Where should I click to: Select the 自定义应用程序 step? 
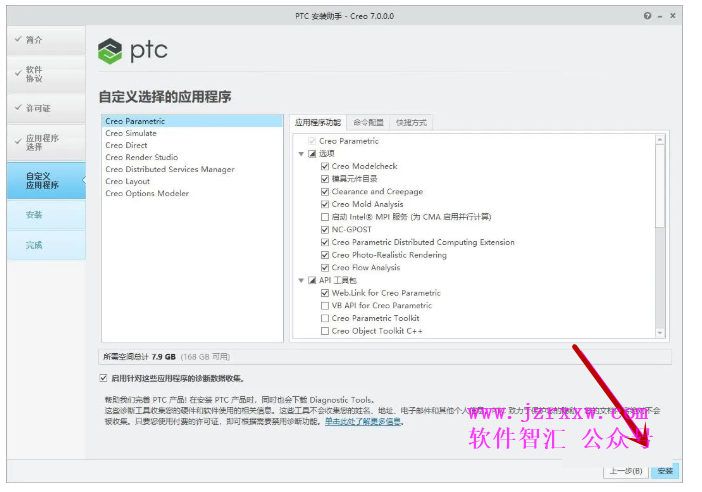pyautogui.click(x=46, y=180)
